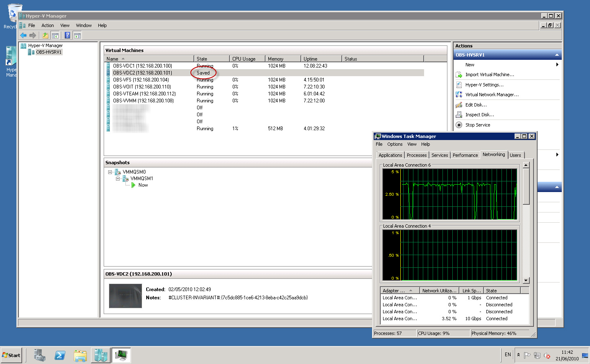Select the OBS-VDC2 virtual machine row
This screenshot has width=590, height=364.
(x=142, y=72)
